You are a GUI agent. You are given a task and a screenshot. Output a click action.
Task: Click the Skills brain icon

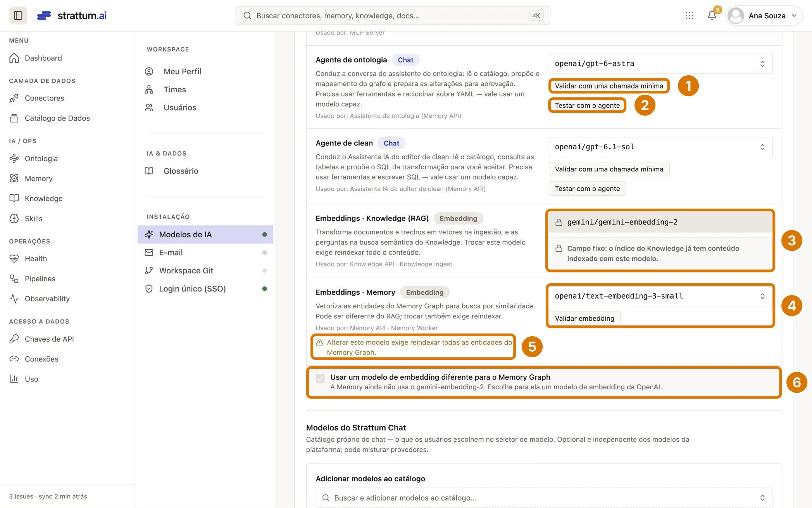pos(14,218)
